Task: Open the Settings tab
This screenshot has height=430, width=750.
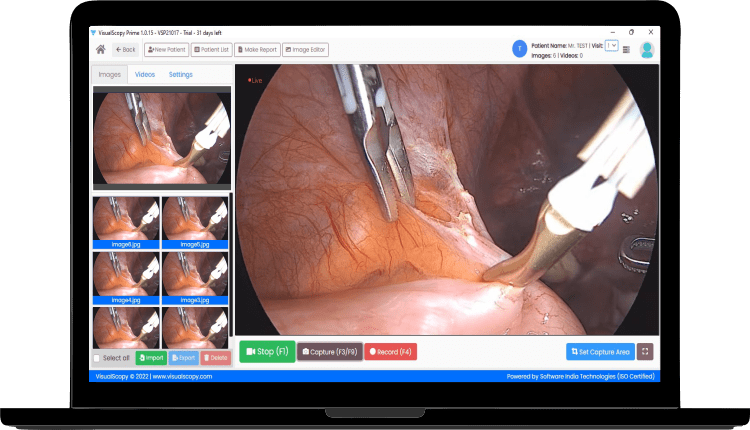Action: [x=181, y=75]
